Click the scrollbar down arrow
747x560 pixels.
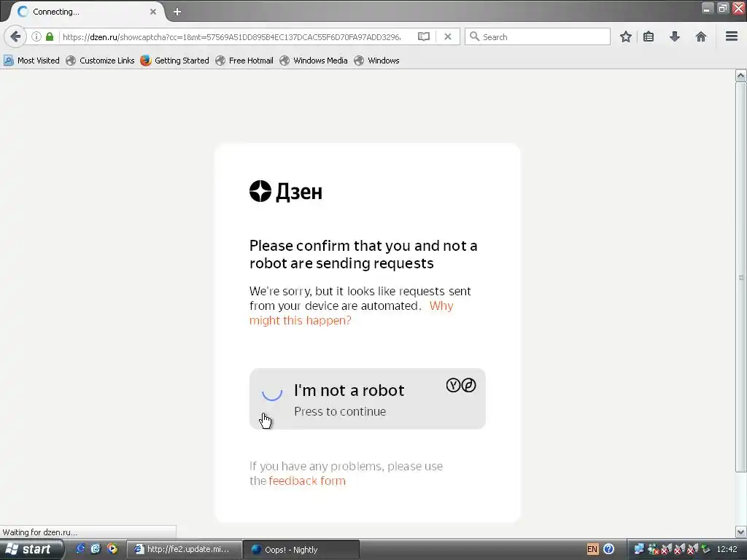click(741, 532)
